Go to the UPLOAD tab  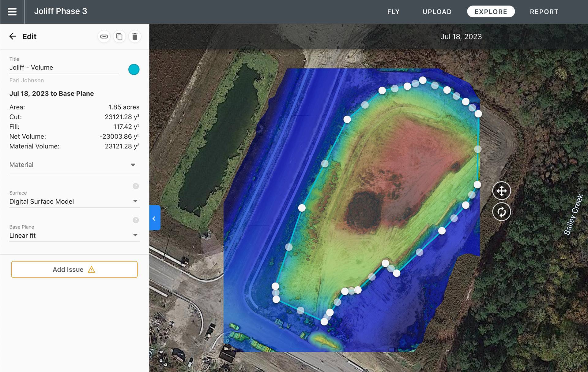[x=437, y=12]
